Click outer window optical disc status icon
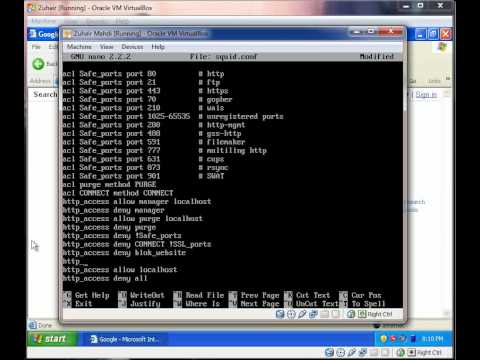 [x=340, y=352]
